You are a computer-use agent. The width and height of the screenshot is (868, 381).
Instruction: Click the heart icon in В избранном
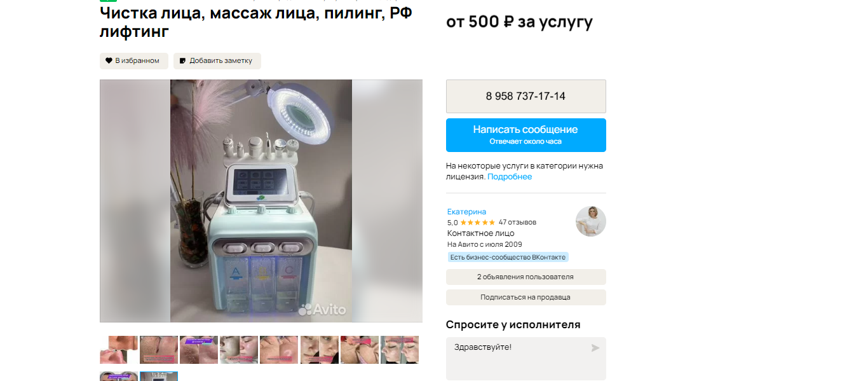(x=109, y=61)
